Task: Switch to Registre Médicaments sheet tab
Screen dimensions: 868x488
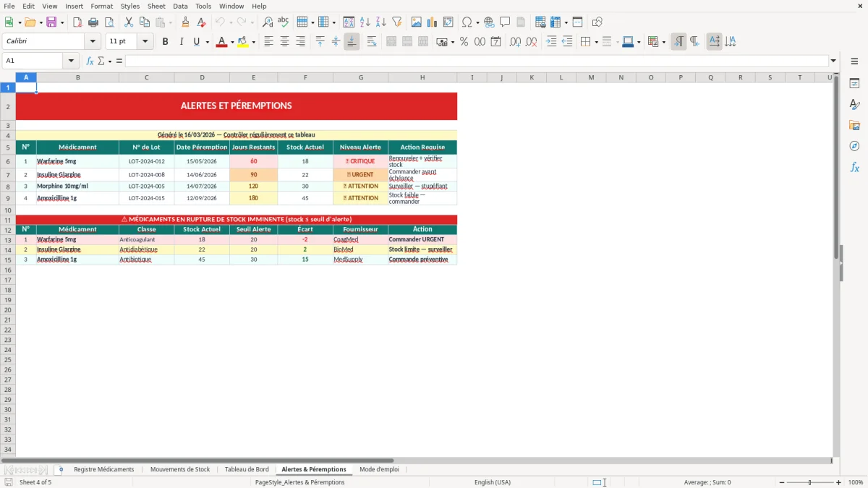Action: (x=104, y=469)
